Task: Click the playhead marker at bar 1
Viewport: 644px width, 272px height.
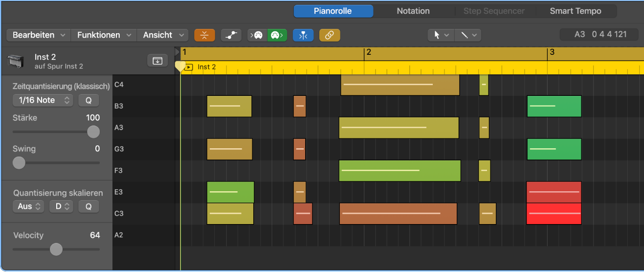Action: [x=179, y=67]
